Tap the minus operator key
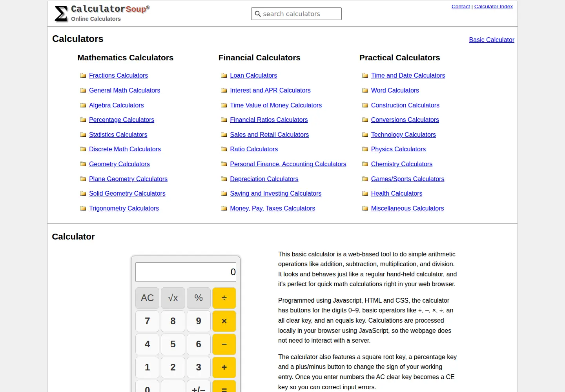The height and width of the screenshot is (392, 565). (224, 344)
